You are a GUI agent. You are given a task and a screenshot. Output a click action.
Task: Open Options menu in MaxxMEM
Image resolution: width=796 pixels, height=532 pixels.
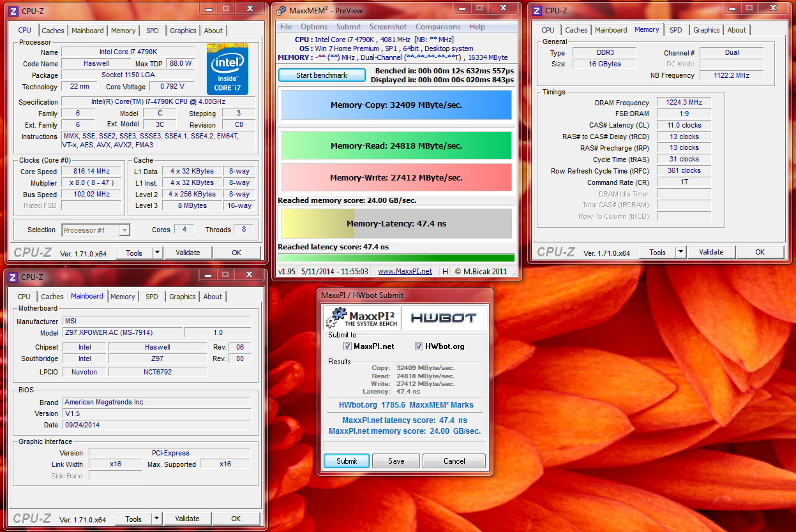tap(314, 27)
